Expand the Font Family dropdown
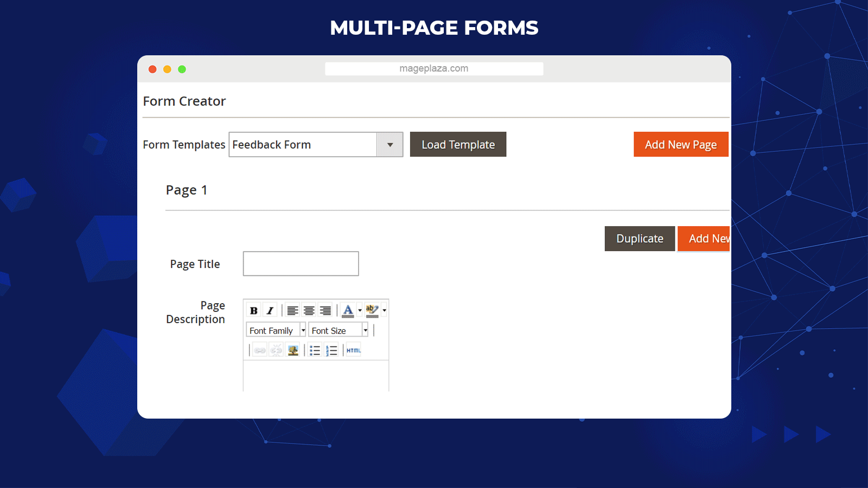Image resolution: width=868 pixels, height=488 pixels. pos(303,330)
